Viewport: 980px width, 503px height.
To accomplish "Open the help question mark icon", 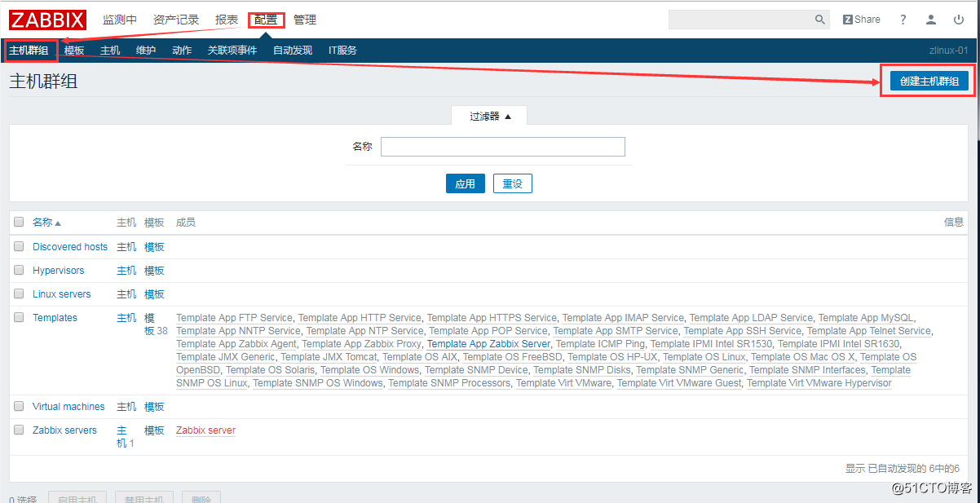I will click(903, 20).
